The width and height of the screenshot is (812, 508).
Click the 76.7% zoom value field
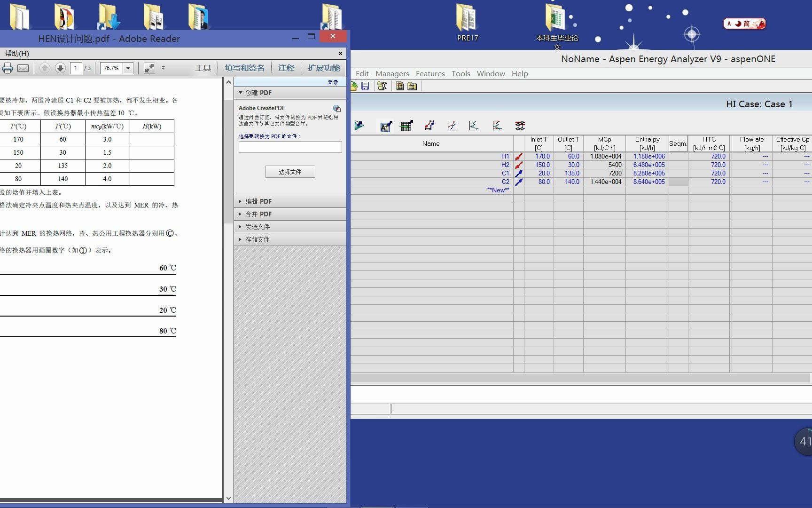coord(112,68)
